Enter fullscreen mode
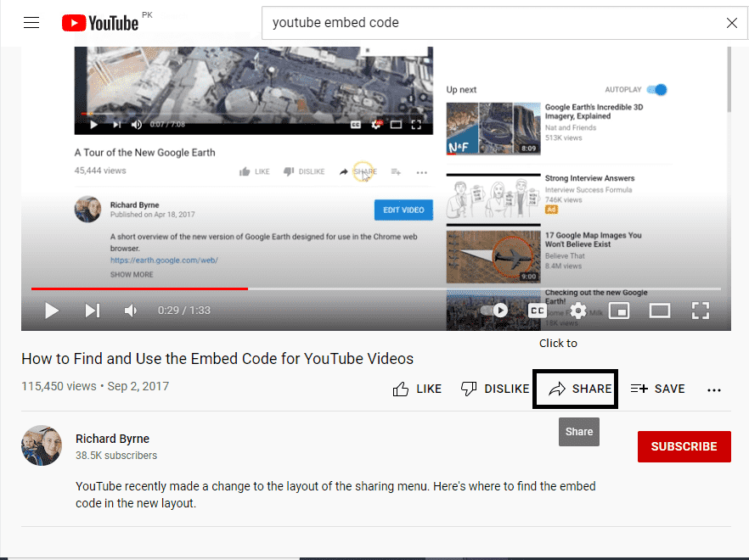 (x=700, y=311)
